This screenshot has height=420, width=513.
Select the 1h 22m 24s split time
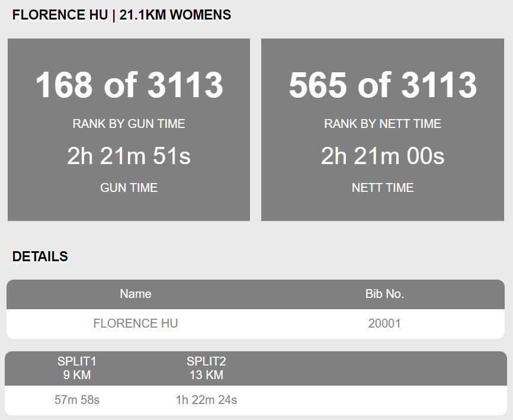[206, 400]
